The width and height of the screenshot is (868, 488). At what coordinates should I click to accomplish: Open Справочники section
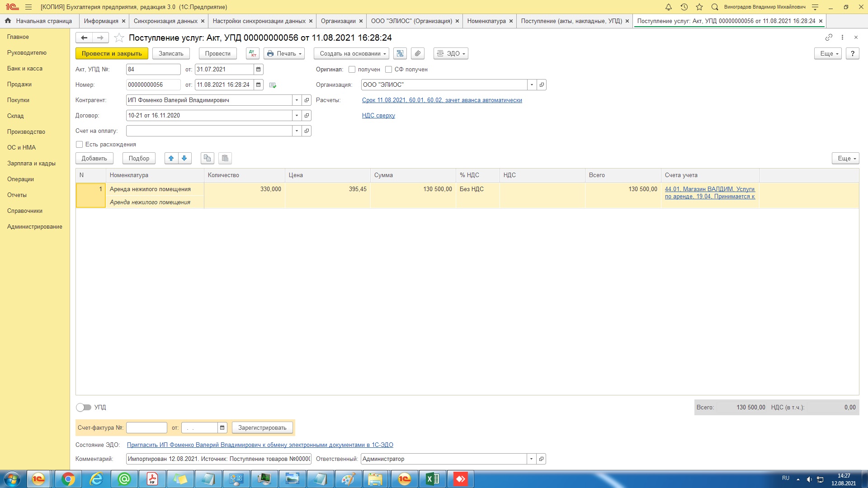coord(25,211)
